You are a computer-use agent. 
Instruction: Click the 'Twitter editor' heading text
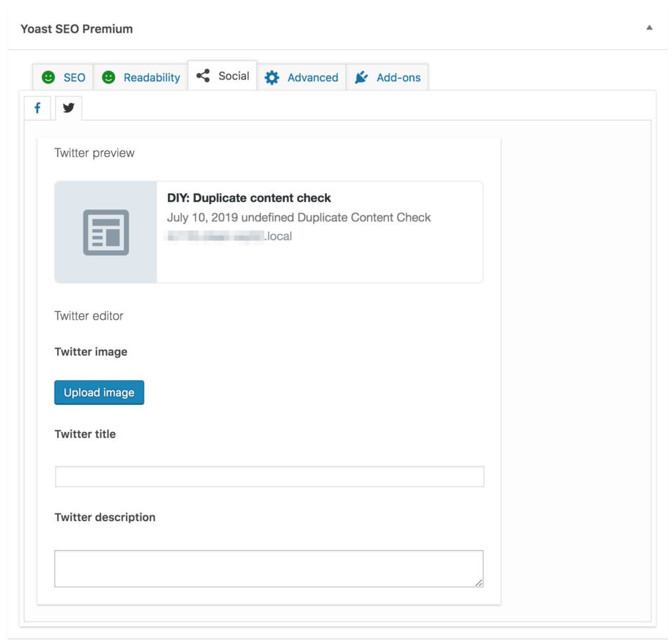click(x=89, y=316)
